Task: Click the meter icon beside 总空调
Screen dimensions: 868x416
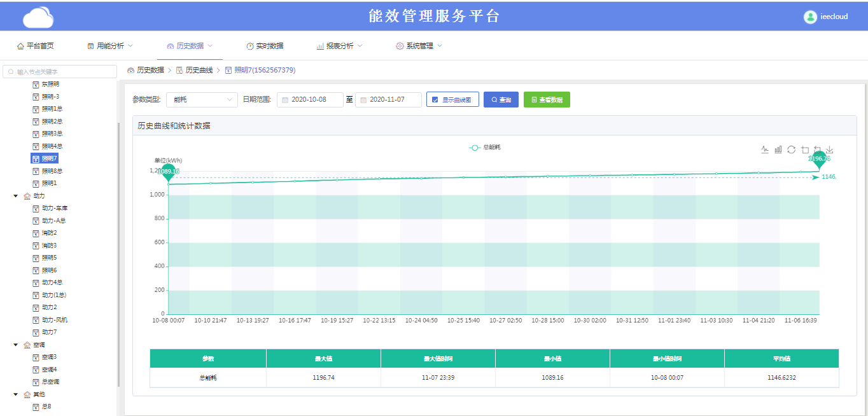Action: pyautogui.click(x=36, y=382)
